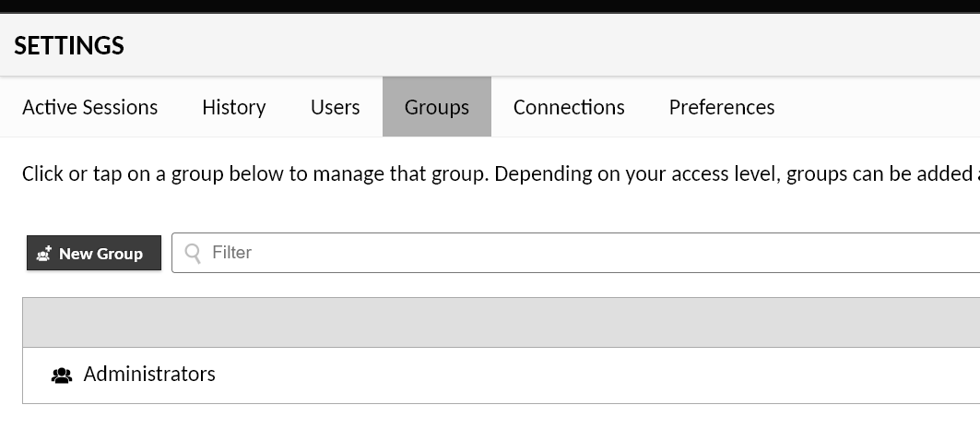Click the black bar at top
Screen dimensions: 980x429
pyautogui.click(x=490, y=6)
